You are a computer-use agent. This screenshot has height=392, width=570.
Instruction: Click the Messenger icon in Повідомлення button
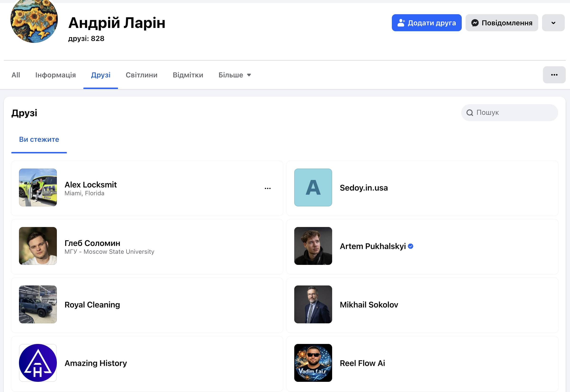pyautogui.click(x=475, y=23)
